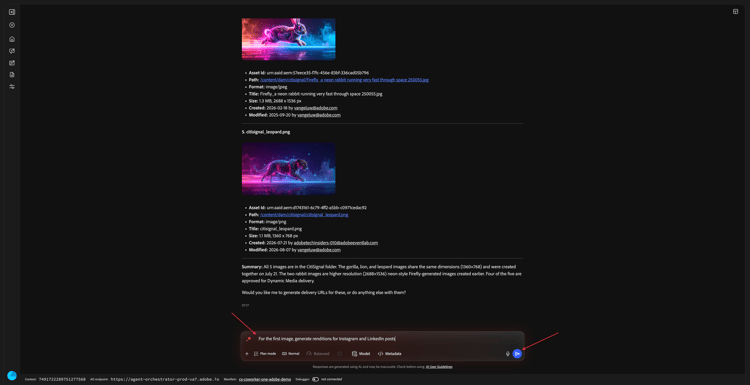
Task: Open the cx-coworker-one-adobe-demo manifest link
Action: click(x=265, y=379)
